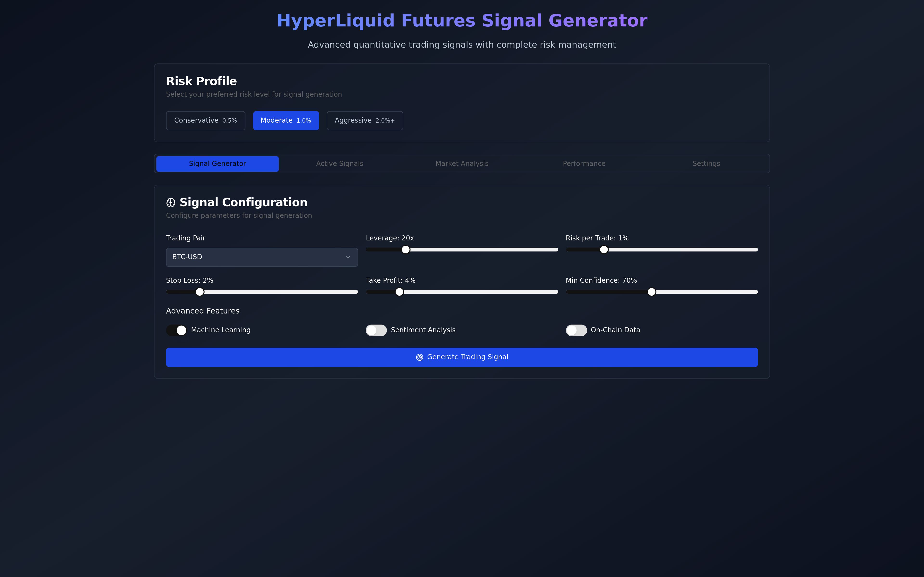Click the brain icon beside Signal Configuration
The image size is (924, 577).
pos(171,202)
